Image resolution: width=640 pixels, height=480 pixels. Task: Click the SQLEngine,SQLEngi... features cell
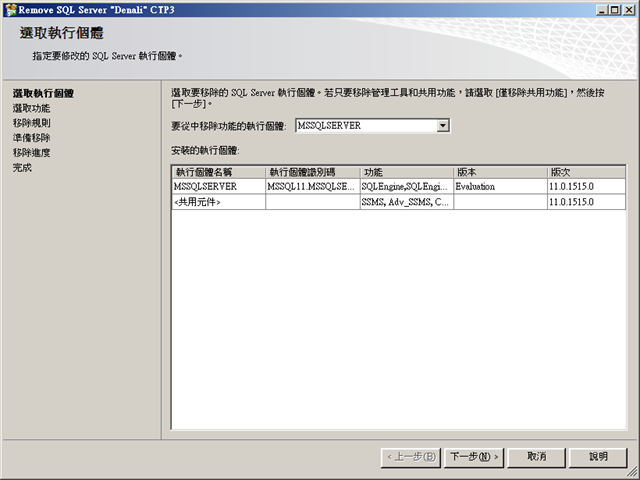pyautogui.click(x=407, y=187)
